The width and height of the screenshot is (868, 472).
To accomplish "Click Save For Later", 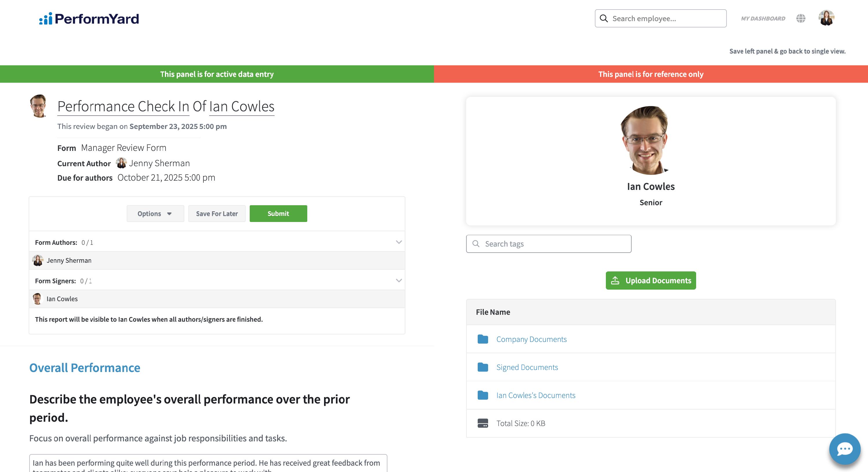I will pyautogui.click(x=217, y=213).
